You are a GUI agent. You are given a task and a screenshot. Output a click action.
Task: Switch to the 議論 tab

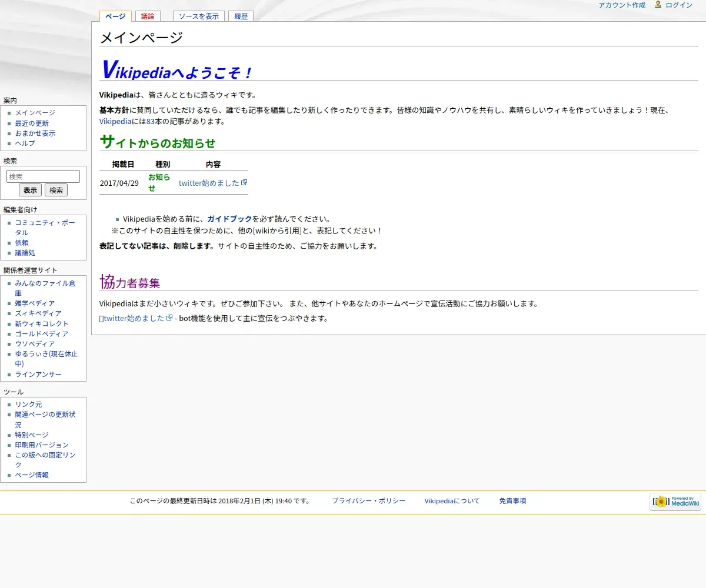click(x=148, y=16)
